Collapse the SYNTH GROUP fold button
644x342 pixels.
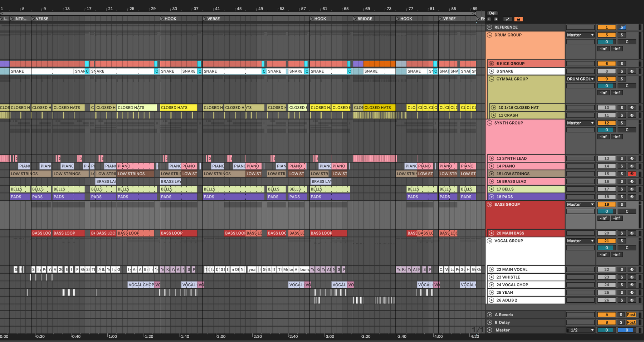click(489, 123)
